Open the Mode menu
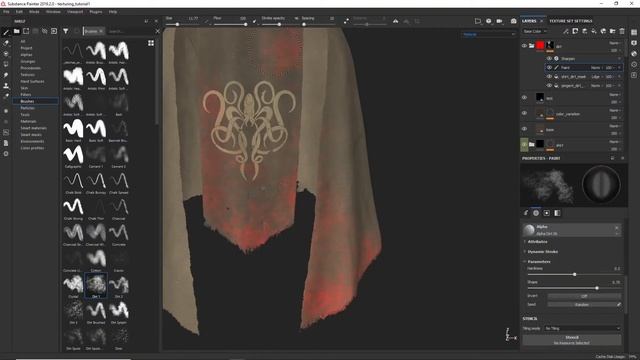The height and width of the screenshot is (360, 640). pyautogui.click(x=34, y=12)
